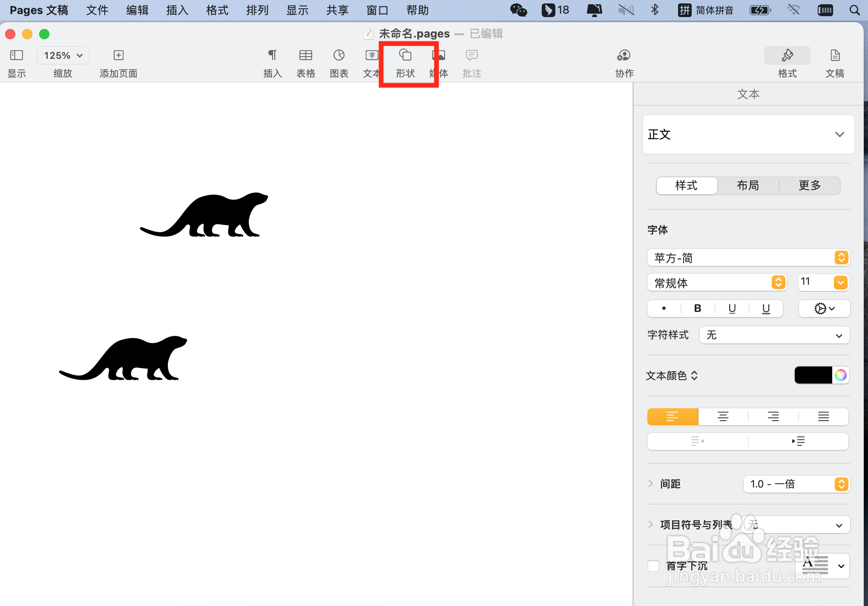Image resolution: width=868 pixels, height=606 pixels.
Task: Click the increase indent button
Action: [x=798, y=441]
